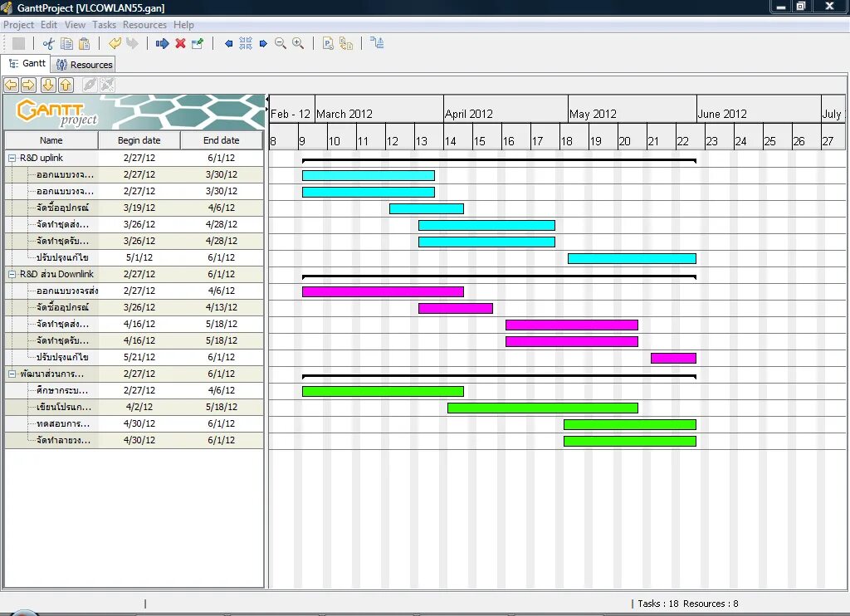Open the Resources menu
850x616 pixels.
tap(144, 25)
